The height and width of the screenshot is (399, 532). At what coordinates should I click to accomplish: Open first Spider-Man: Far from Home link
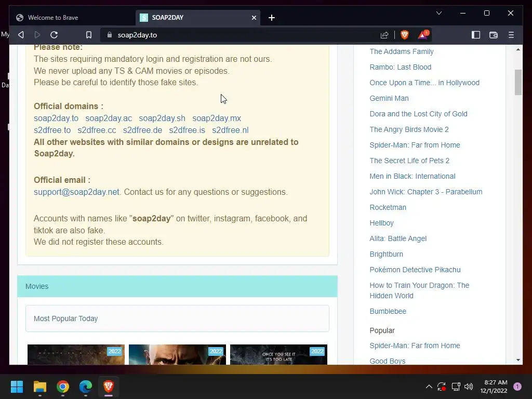(415, 145)
